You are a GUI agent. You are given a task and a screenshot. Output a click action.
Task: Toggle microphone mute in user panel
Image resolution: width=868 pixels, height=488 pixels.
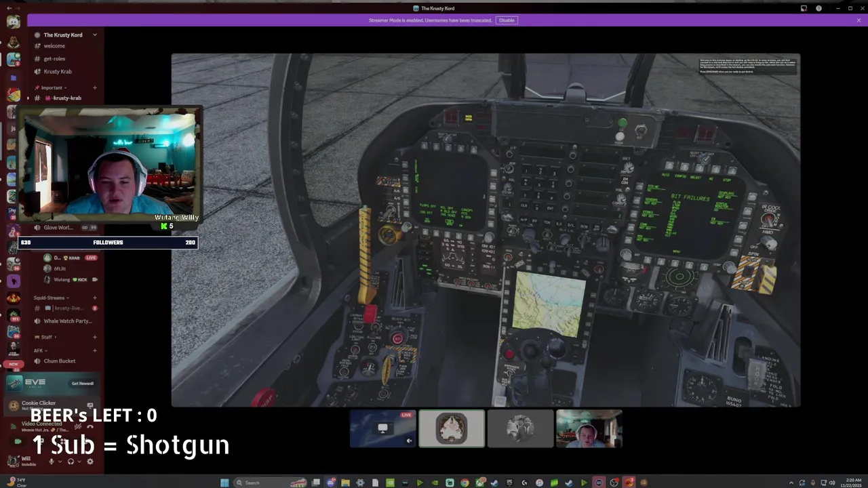click(x=51, y=462)
